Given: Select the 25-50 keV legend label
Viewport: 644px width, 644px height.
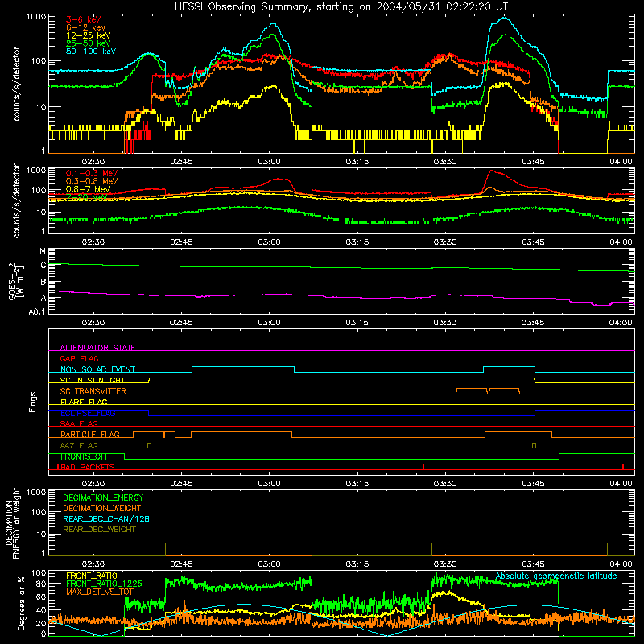Looking at the screenshot, I should coord(89,43).
